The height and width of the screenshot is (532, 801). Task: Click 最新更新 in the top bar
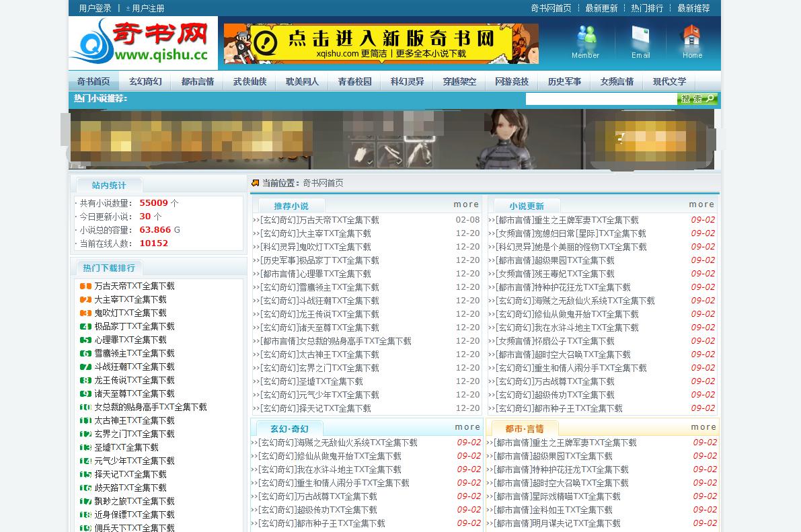(x=603, y=8)
